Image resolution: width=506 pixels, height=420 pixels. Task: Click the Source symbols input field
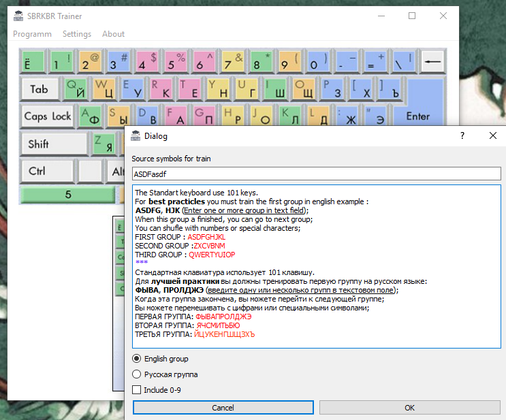tap(316, 174)
